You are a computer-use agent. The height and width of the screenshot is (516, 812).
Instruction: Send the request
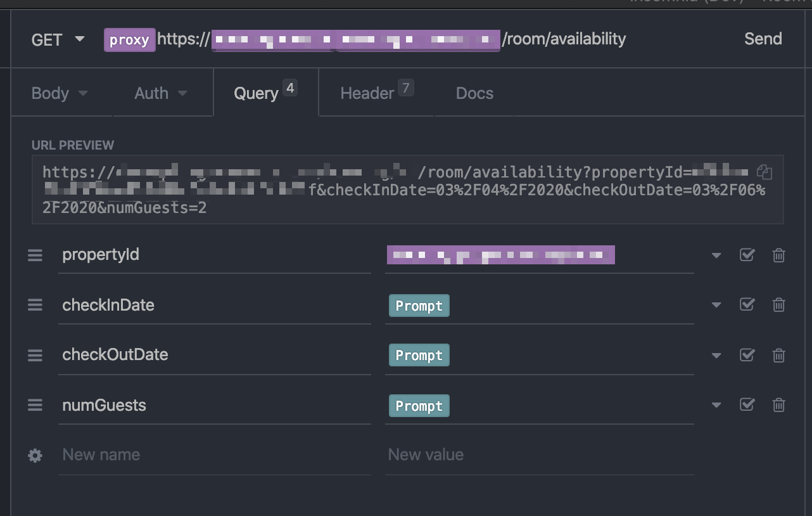[763, 39]
